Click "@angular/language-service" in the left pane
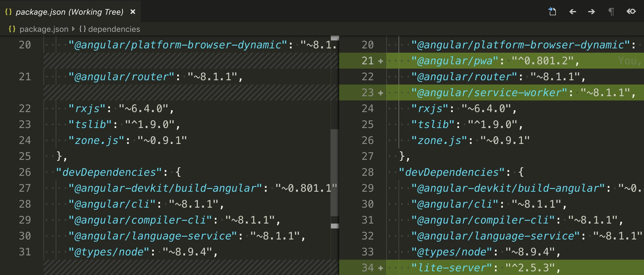Image resolution: width=644 pixels, height=275 pixels. coord(153,236)
